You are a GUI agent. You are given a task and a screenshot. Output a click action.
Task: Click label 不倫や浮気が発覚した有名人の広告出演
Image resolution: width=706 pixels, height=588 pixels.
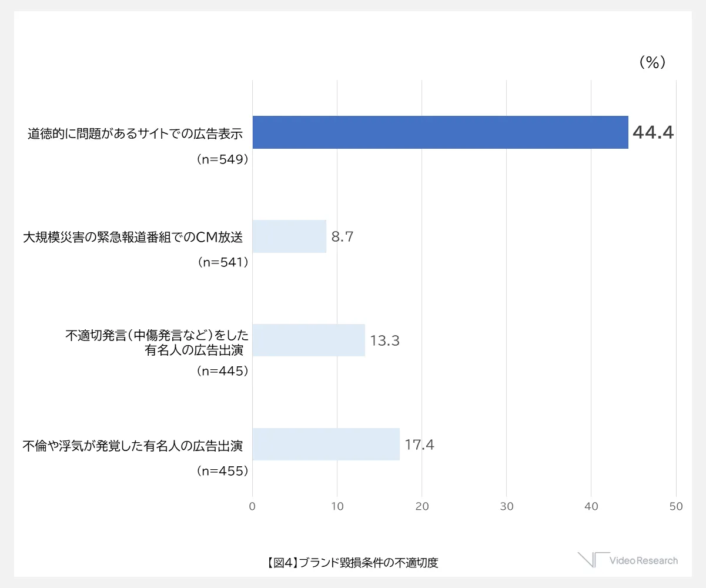click(x=133, y=445)
